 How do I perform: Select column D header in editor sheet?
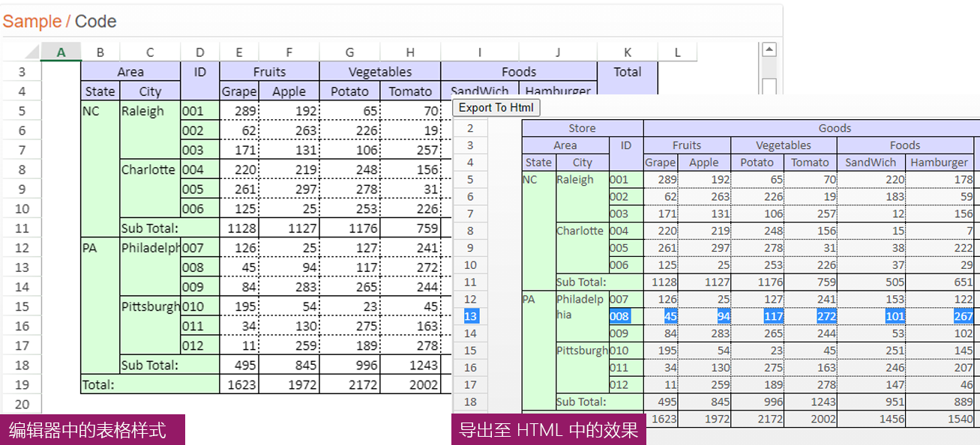tap(200, 52)
